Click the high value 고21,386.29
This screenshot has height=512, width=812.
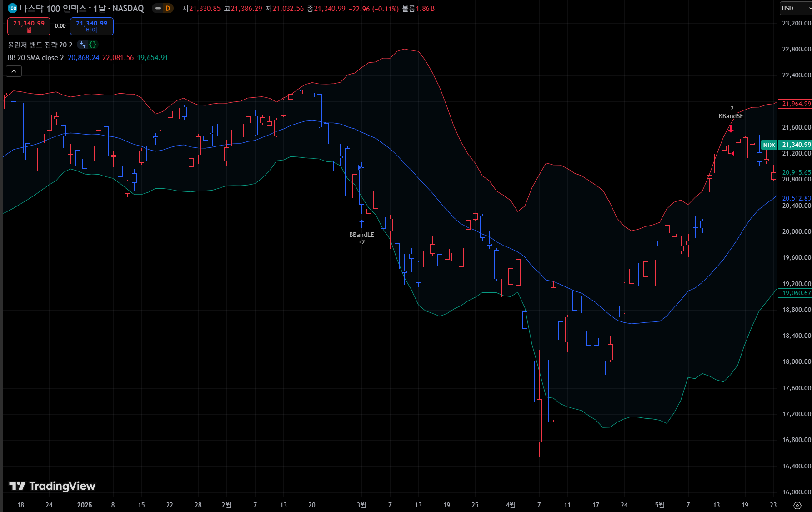pyautogui.click(x=243, y=9)
